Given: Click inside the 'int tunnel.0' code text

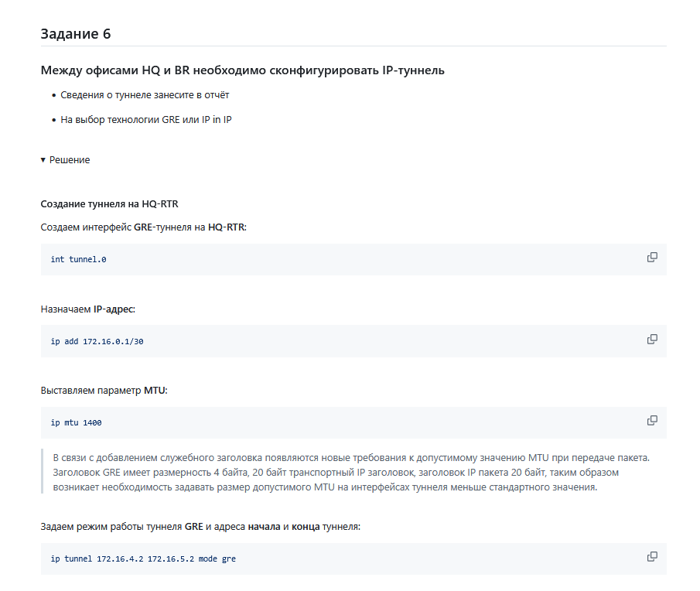Looking at the screenshot, I should tap(79, 259).
